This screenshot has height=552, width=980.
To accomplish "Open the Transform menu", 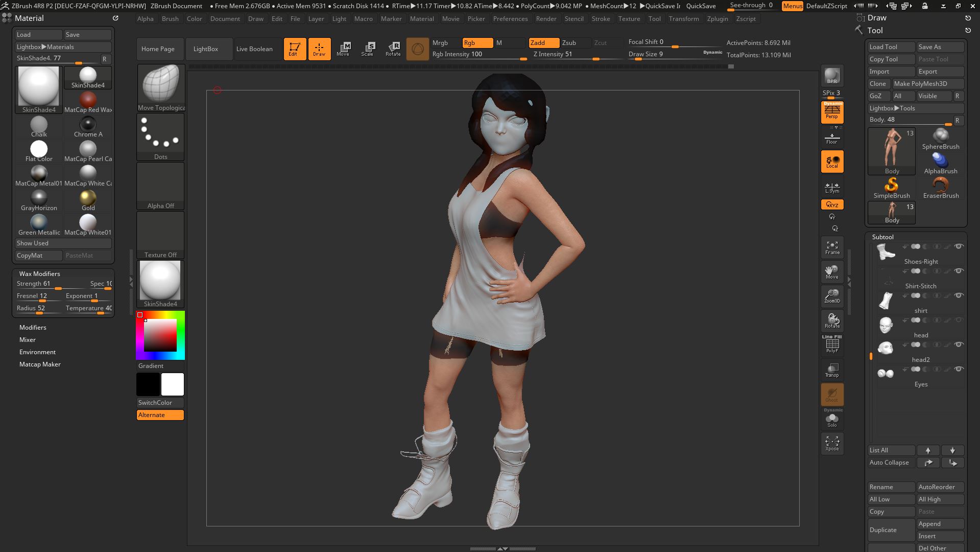I will tap(684, 19).
